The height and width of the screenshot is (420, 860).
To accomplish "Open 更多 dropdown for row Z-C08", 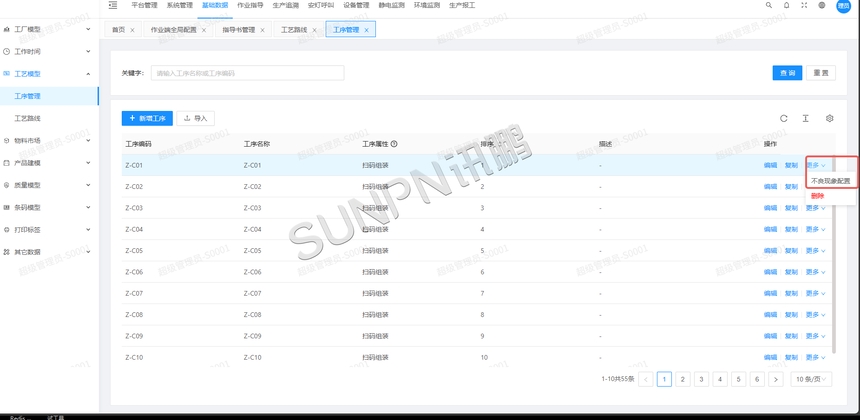I will coord(815,315).
